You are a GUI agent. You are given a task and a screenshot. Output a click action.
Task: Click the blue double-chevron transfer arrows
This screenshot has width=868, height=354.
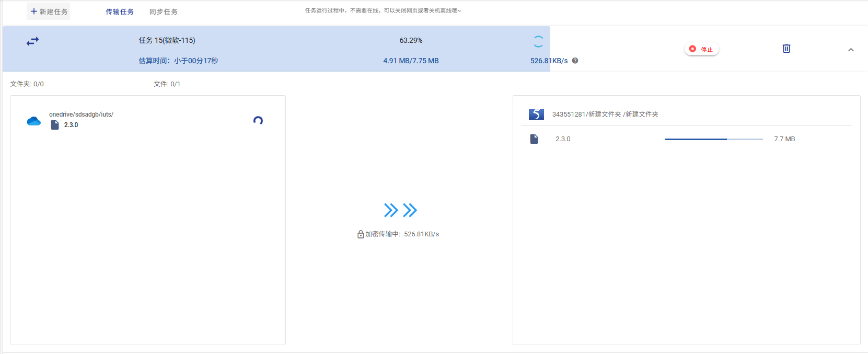(400, 210)
